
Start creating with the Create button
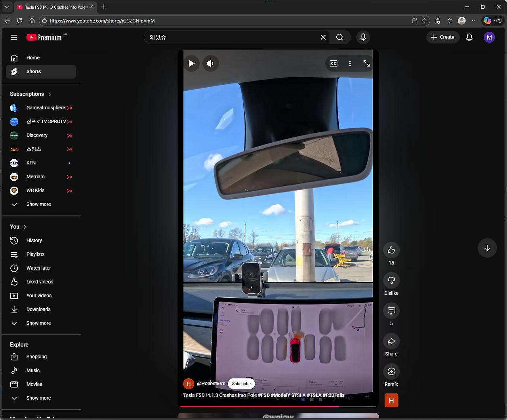442,37
